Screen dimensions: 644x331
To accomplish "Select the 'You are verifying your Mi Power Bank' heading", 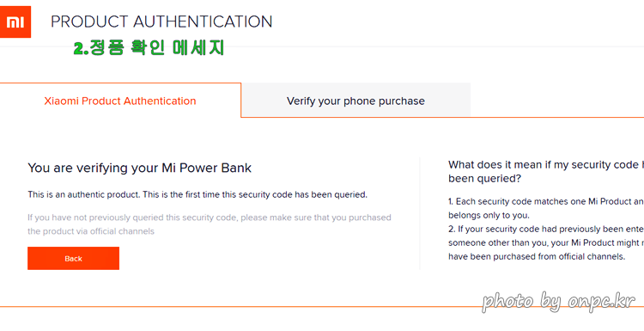I will click(140, 168).
